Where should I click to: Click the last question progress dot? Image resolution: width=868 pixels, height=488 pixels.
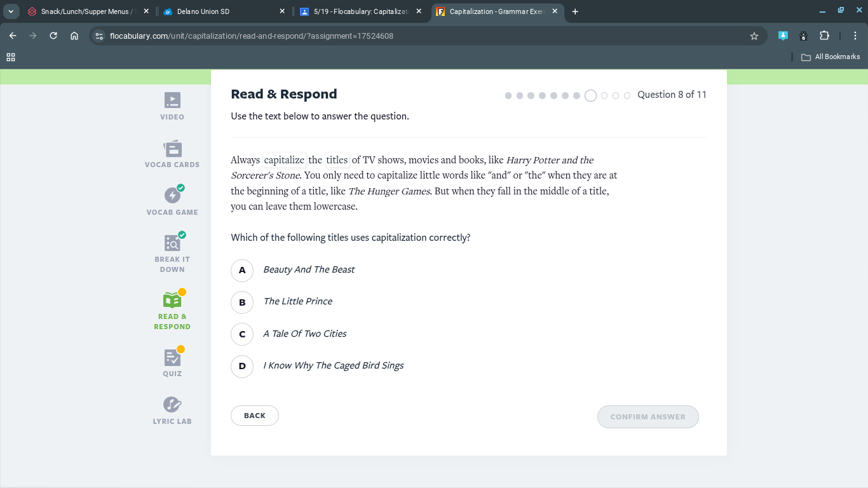click(627, 95)
